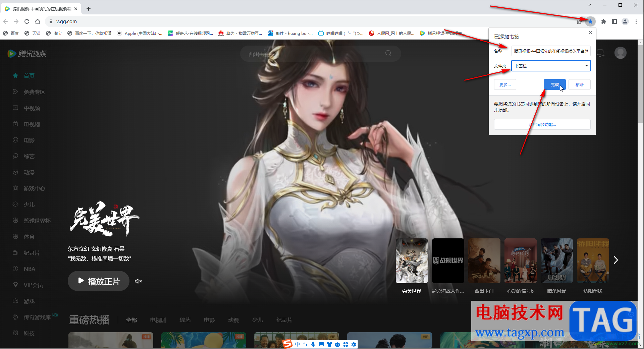644x349 pixels.
Task: Open the 天猫 bookmark
Action: pos(33,33)
